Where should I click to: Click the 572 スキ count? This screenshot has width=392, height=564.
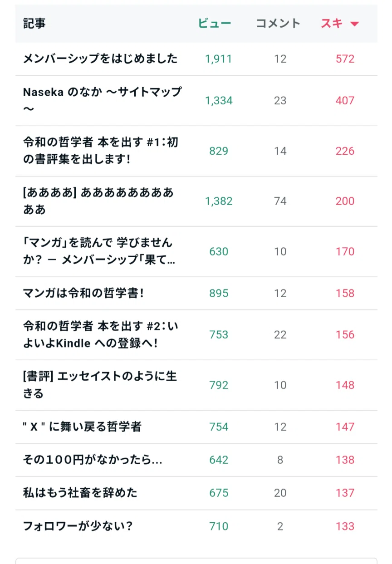pyautogui.click(x=345, y=59)
